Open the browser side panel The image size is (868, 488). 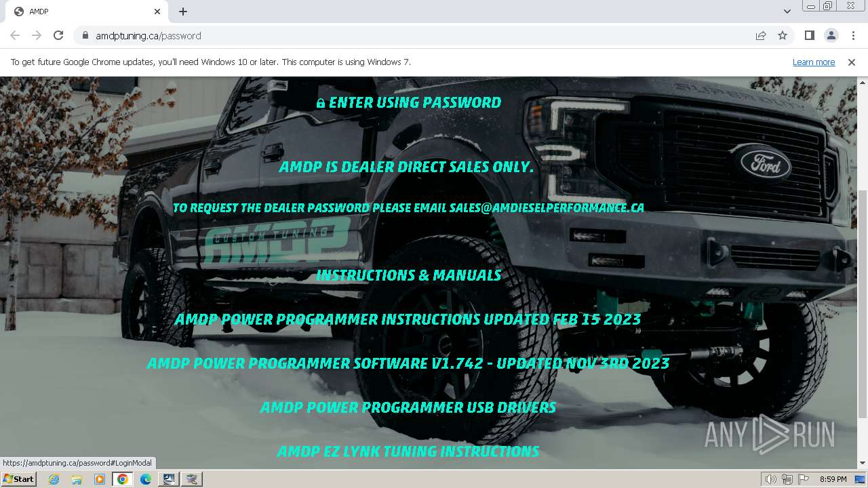pos(809,35)
